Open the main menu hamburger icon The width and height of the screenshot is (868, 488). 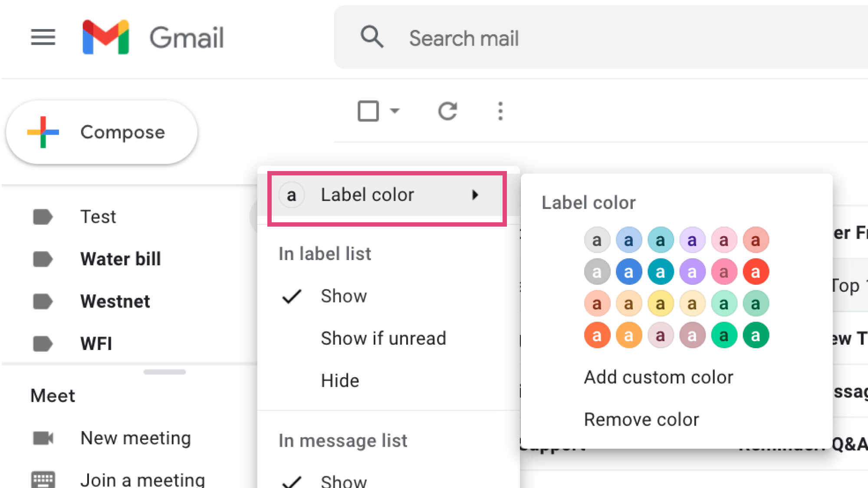point(43,37)
